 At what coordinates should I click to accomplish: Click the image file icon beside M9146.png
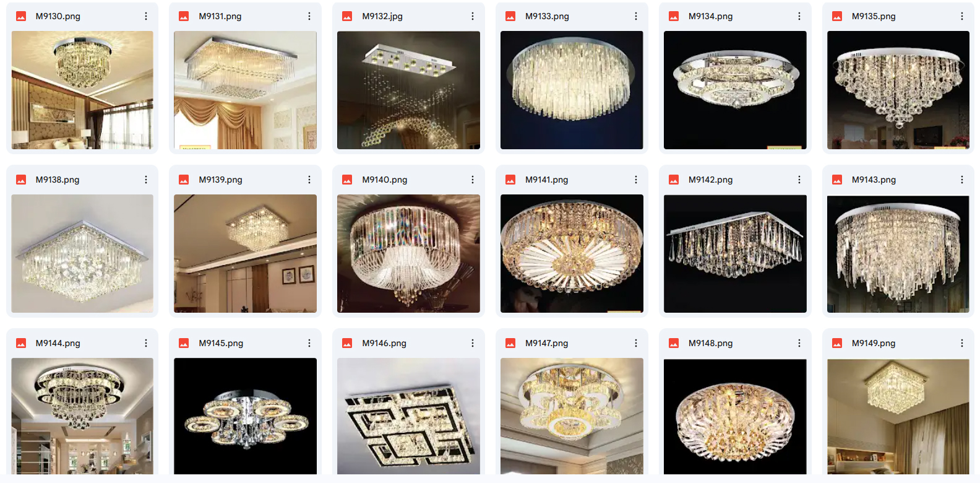[347, 343]
